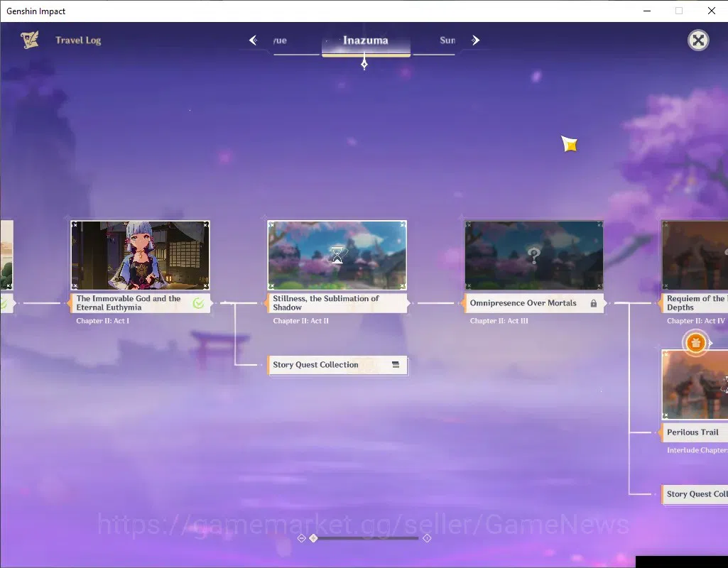This screenshot has width=728, height=568.
Task: Click the timeline slider right end marker
Action: [427, 538]
